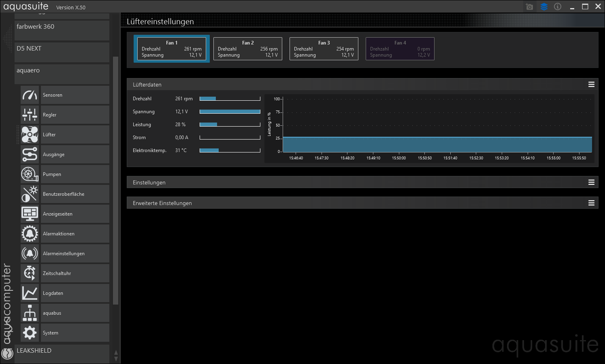Open the farbwerk 360 device entry

62,30
